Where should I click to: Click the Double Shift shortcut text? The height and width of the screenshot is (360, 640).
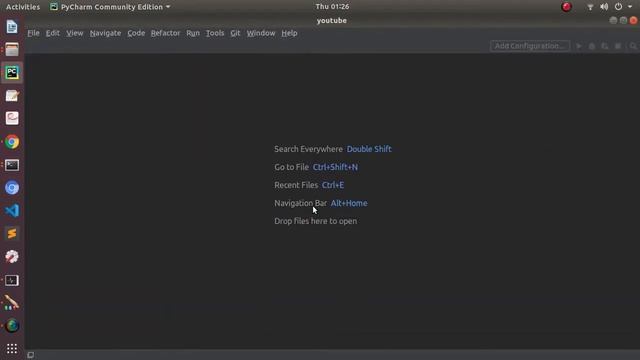pyautogui.click(x=369, y=149)
